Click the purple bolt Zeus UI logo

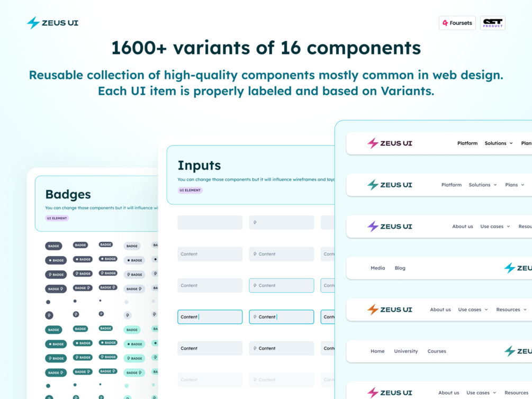(x=390, y=226)
